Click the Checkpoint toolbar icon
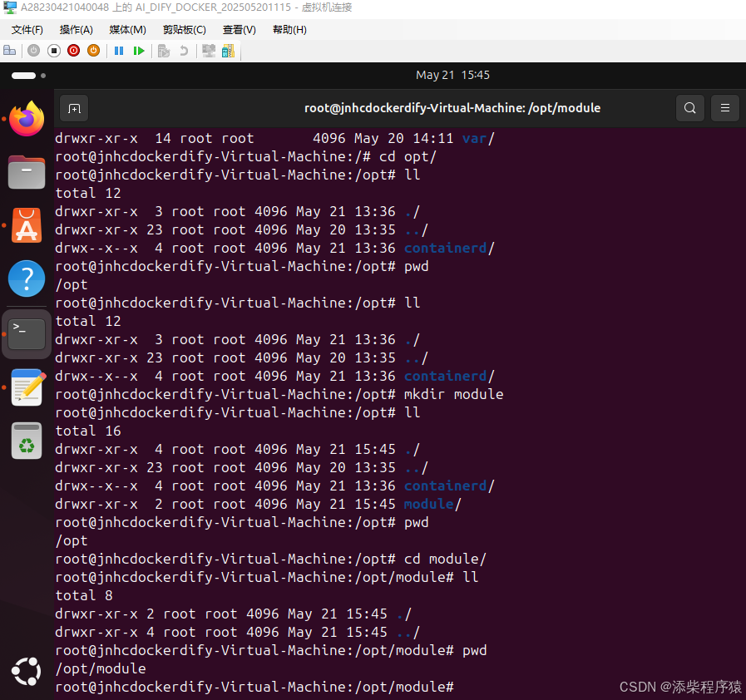The image size is (746, 700). [x=164, y=51]
